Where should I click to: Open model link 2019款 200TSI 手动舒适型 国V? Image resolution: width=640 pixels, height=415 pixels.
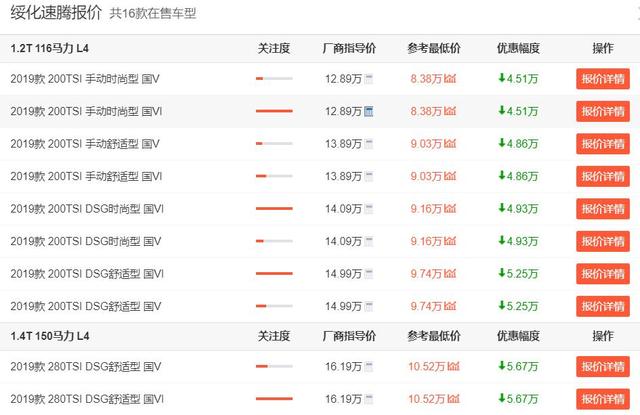click(x=85, y=144)
